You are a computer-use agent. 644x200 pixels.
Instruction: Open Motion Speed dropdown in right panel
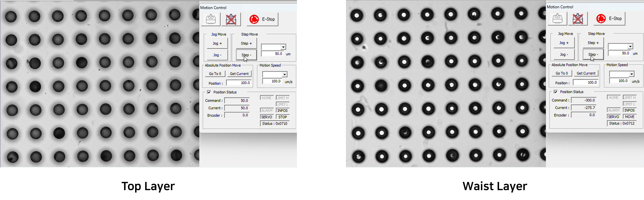click(x=632, y=74)
